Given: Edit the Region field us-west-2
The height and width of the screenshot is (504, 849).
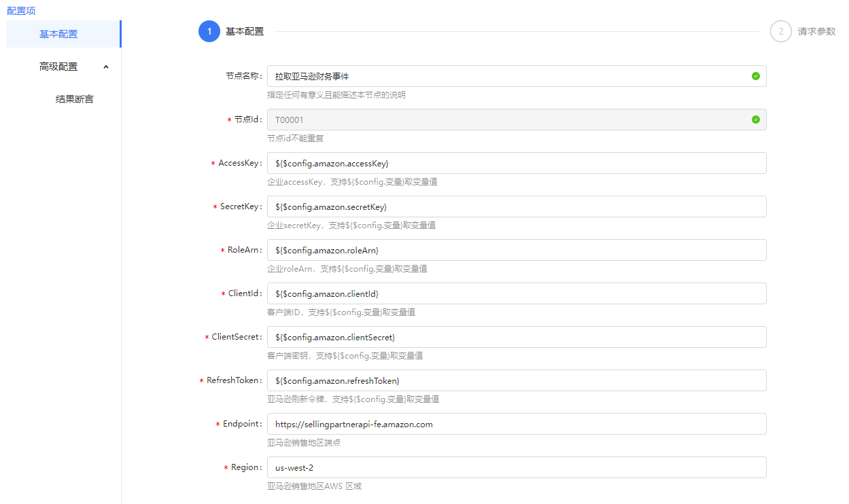Looking at the screenshot, I should point(516,467).
